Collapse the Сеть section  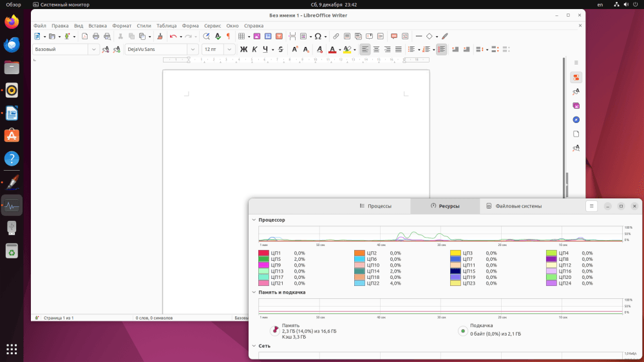point(254,346)
